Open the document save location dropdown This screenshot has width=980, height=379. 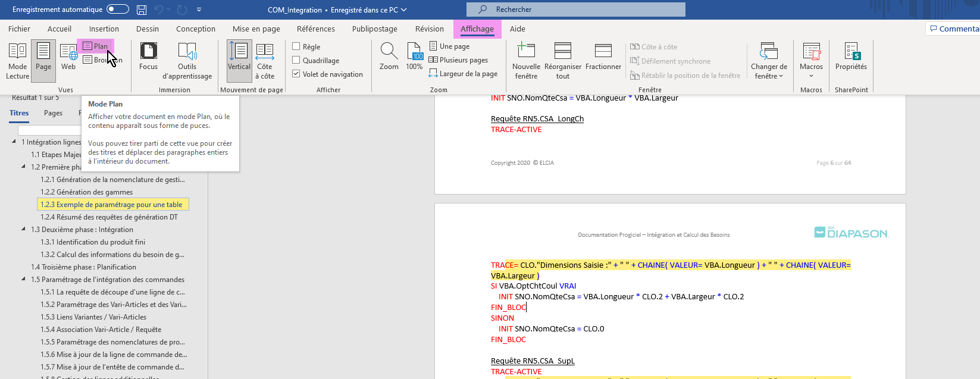click(x=404, y=10)
